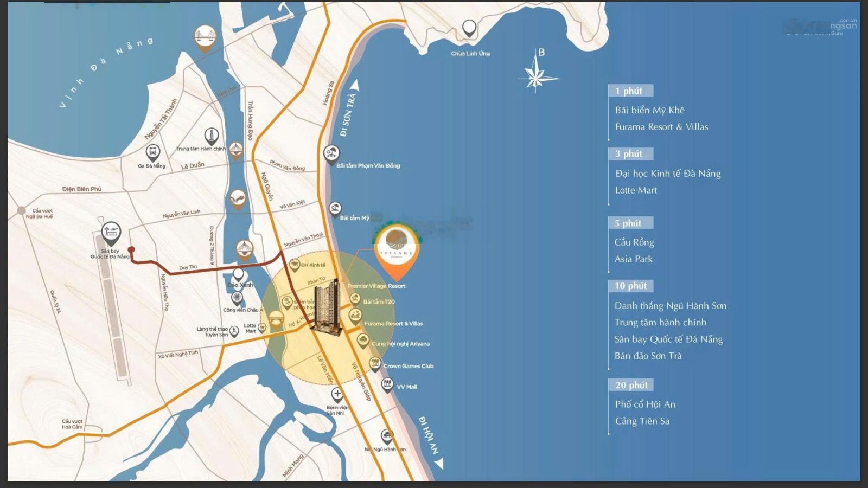Click the ĐH Kinh tế graduation cap icon
This screenshot has height=488, width=868.
coord(294,265)
